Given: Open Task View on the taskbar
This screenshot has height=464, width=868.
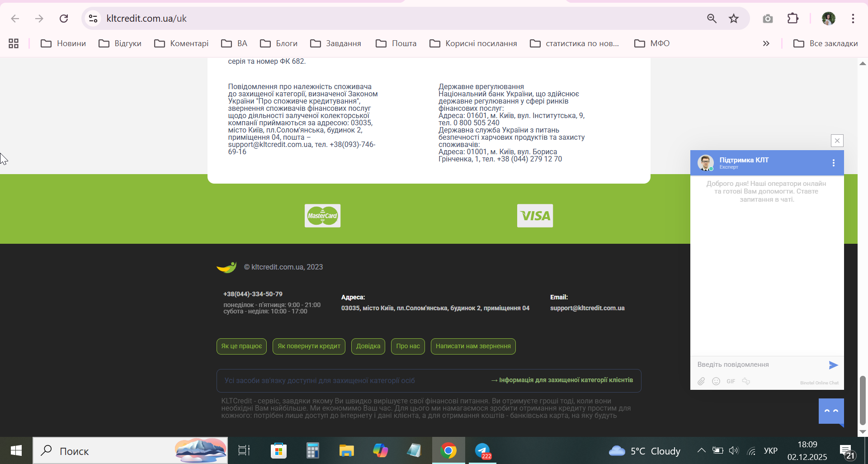Looking at the screenshot, I should tap(244, 450).
